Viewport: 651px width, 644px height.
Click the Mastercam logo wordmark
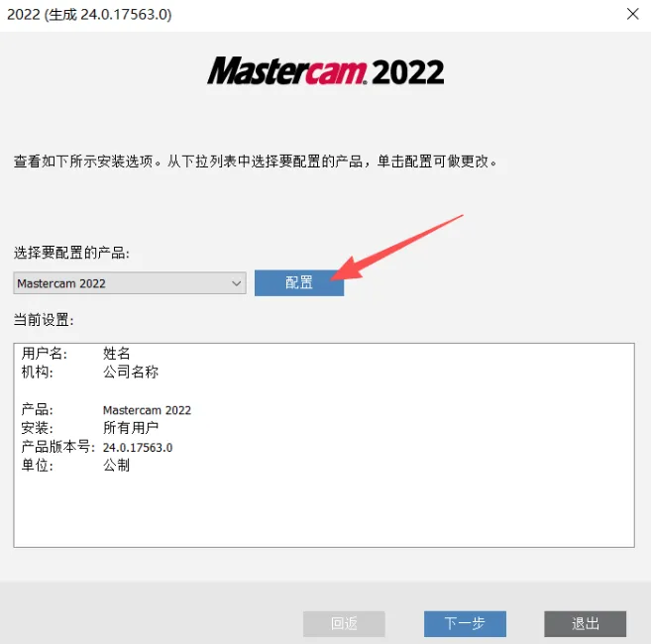tap(287, 70)
